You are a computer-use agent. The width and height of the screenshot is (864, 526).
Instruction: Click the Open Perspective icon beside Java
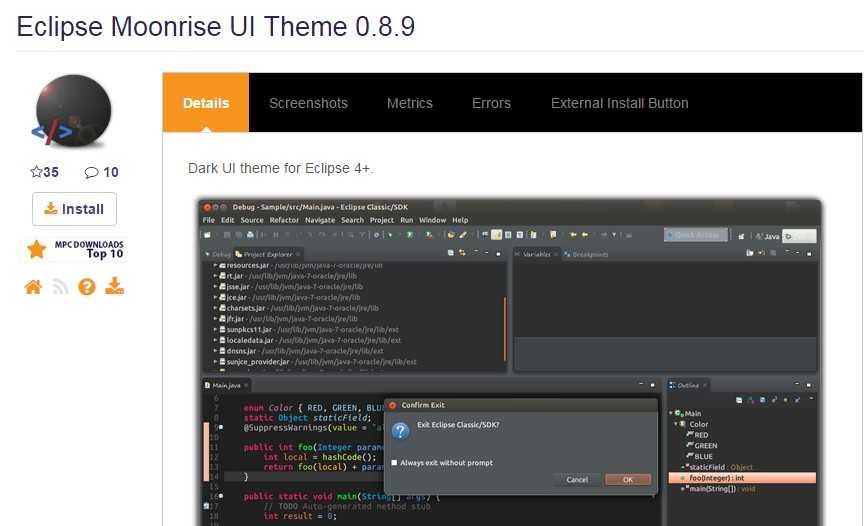point(741,236)
